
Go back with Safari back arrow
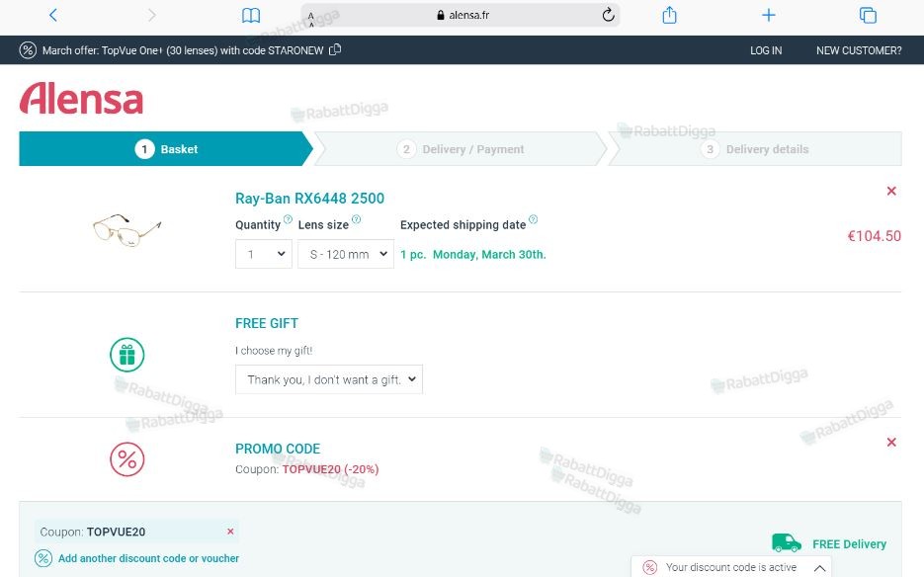pos(53,15)
